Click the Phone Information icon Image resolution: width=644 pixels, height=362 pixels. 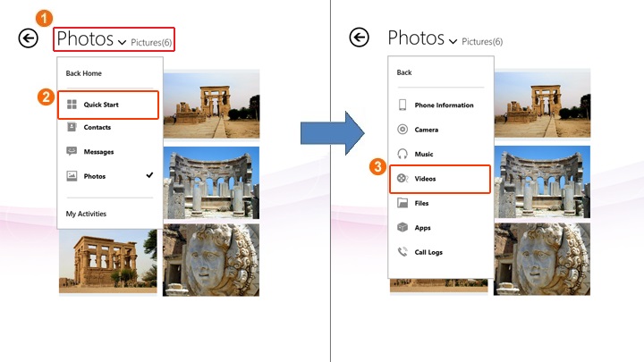[402, 105]
